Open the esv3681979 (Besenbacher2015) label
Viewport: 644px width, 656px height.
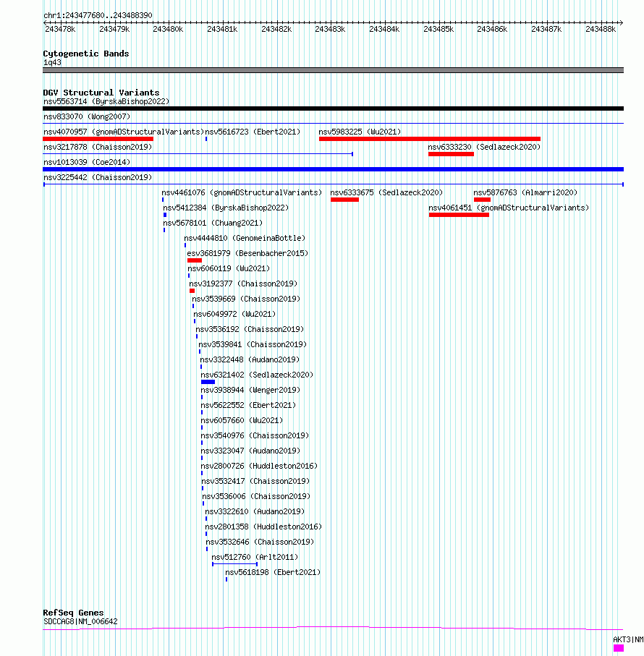coord(247,254)
